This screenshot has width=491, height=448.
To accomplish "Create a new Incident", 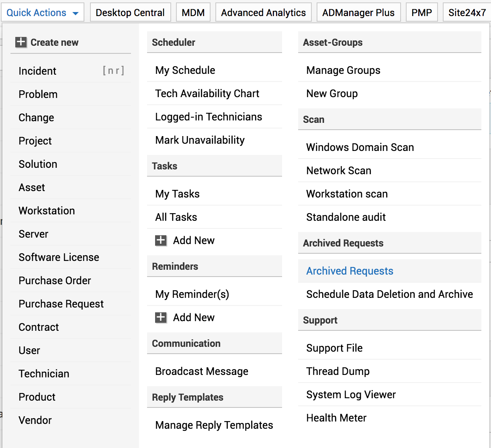I will [x=37, y=71].
